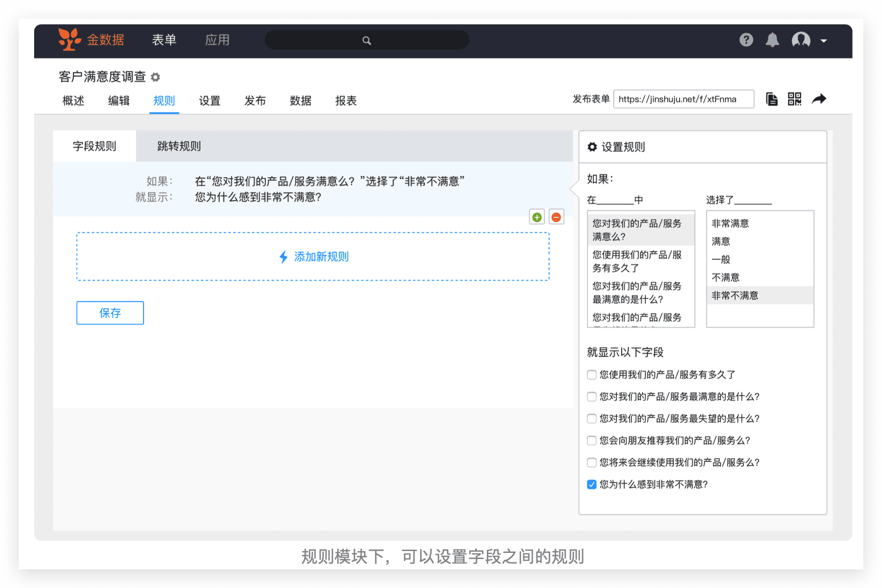
Task: Copy the publish form link icon
Action: pyautogui.click(x=772, y=99)
